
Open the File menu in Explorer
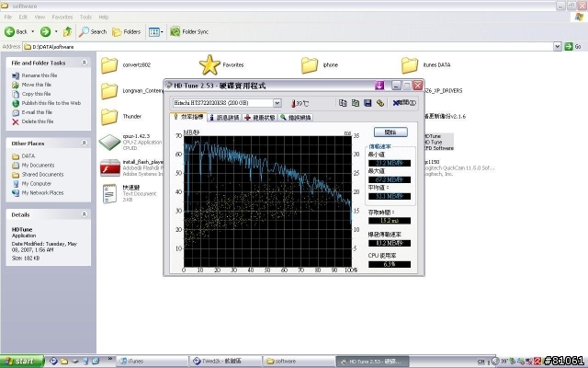pos(8,17)
